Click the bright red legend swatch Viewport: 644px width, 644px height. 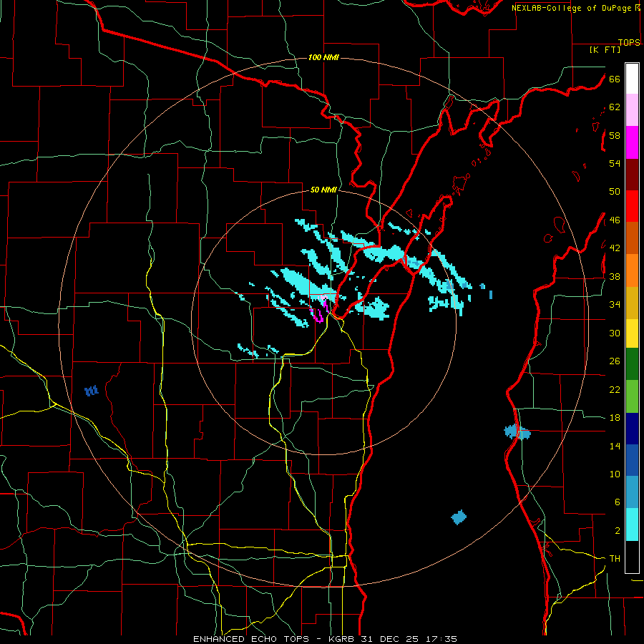(x=632, y=206)
